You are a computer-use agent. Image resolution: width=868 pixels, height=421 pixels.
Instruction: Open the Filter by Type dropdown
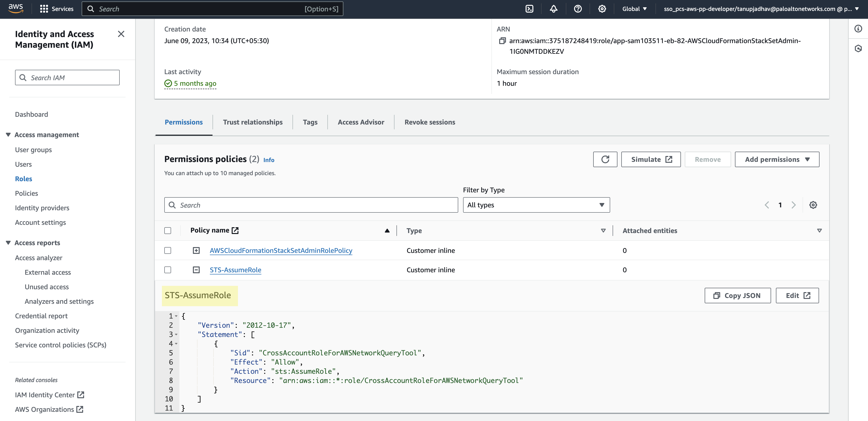[536, 205]
